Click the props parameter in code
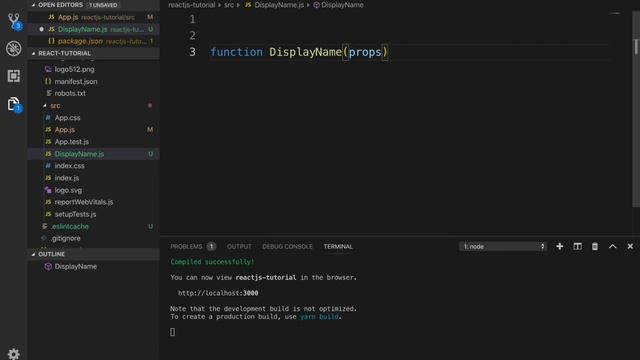Viewport: 640px width, 360px height. point(365,52)
